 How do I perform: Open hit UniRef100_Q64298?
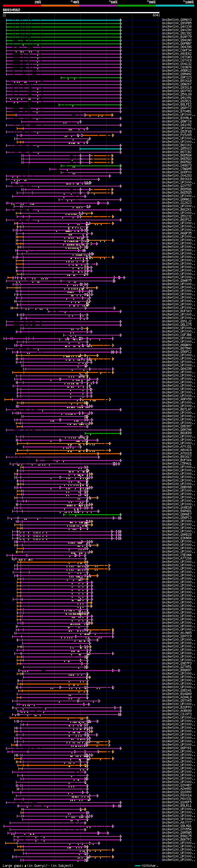(x=177, y=368)
